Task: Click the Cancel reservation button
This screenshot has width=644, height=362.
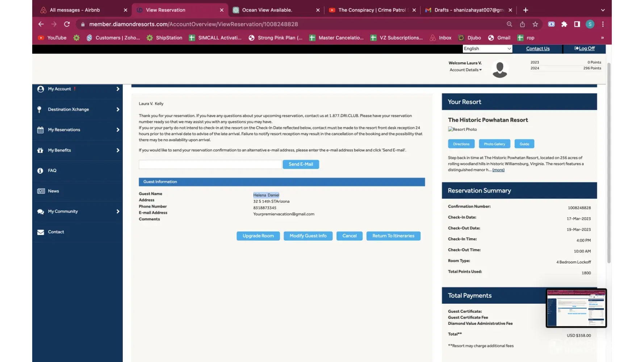Action: [x=350, y=236]
